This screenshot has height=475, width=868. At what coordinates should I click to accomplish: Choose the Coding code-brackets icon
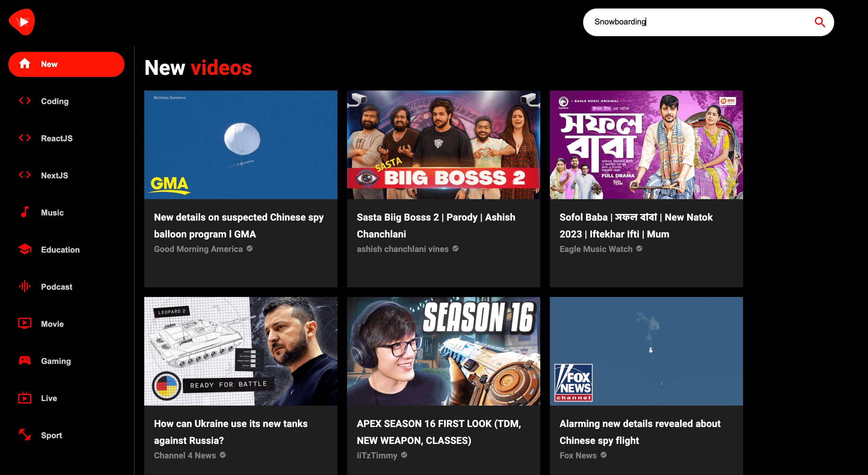point(25,101)
